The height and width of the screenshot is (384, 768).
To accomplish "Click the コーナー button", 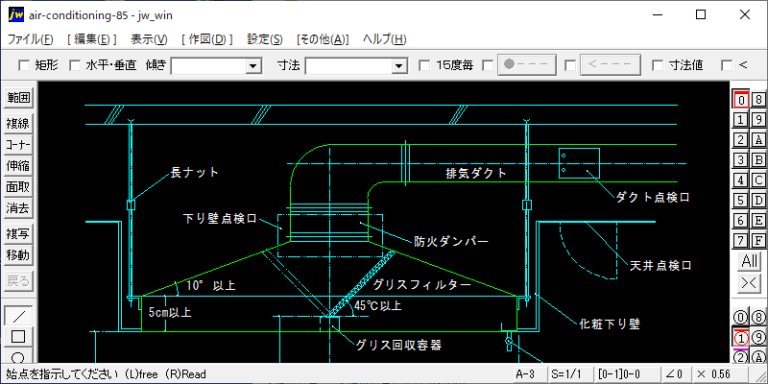I will click(18, 145).
